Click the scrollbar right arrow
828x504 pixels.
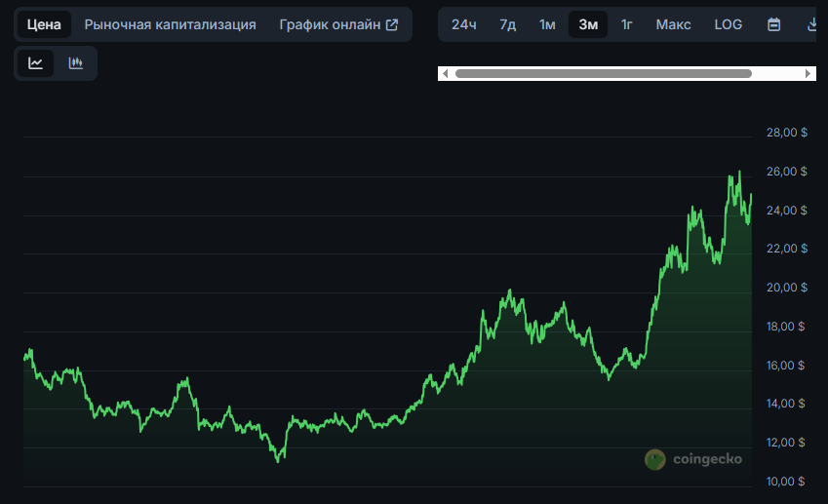pyautogui.click(x=808, y=73)
